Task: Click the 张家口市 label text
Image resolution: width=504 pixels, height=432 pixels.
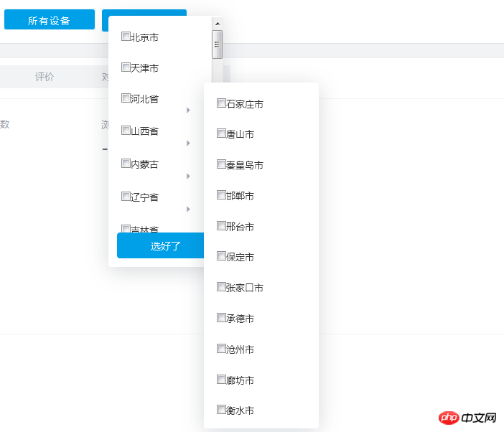Action: tap(245, 288)
